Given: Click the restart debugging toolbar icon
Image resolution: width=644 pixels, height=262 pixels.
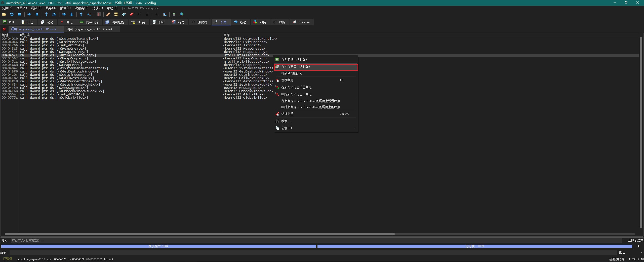Looking at the screenshot, I should click(x=12, y=14).
